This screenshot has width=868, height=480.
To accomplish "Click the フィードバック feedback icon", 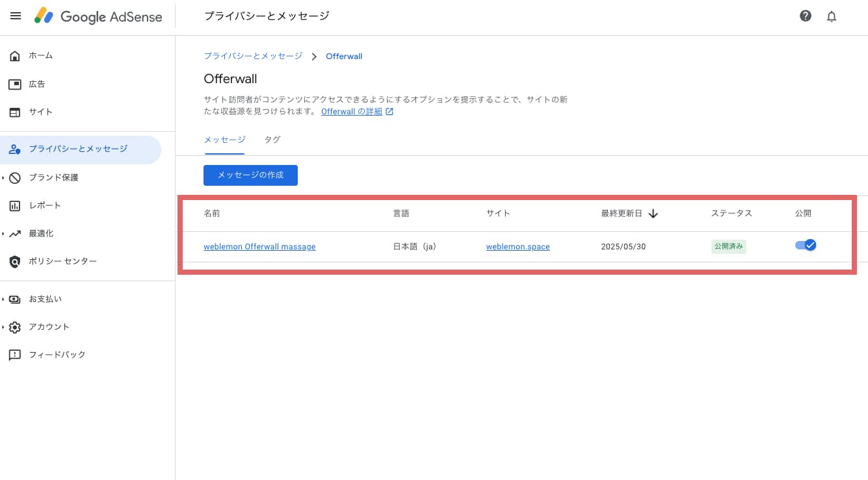I will tap(15, 355).
